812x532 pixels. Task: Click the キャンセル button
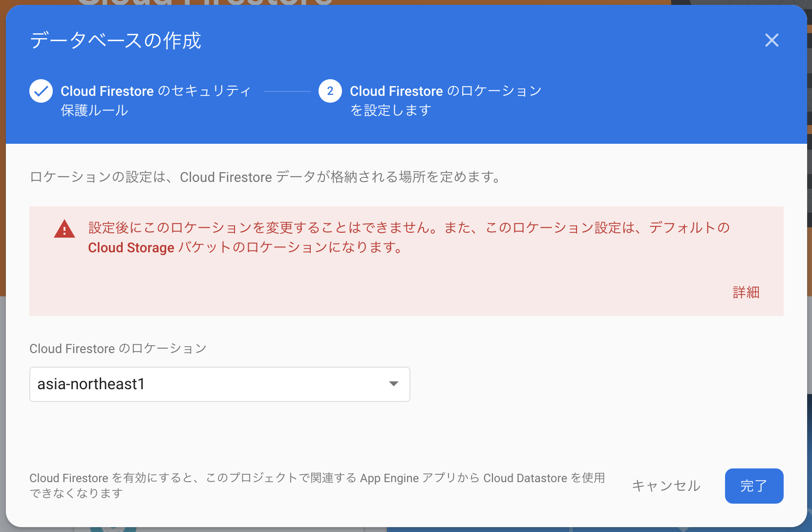(x=666, y=486)
